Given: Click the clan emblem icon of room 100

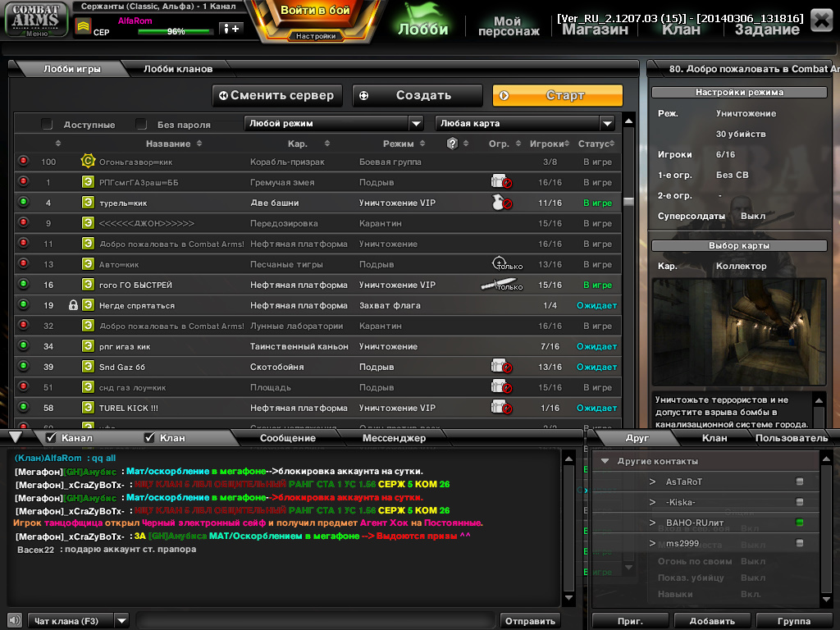Looking at the screenshot, I should (88, 161).
